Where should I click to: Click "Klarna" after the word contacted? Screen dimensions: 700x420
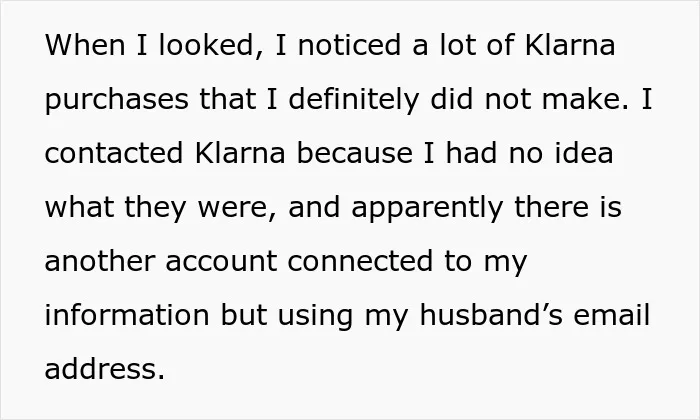[x=240, y=153]
